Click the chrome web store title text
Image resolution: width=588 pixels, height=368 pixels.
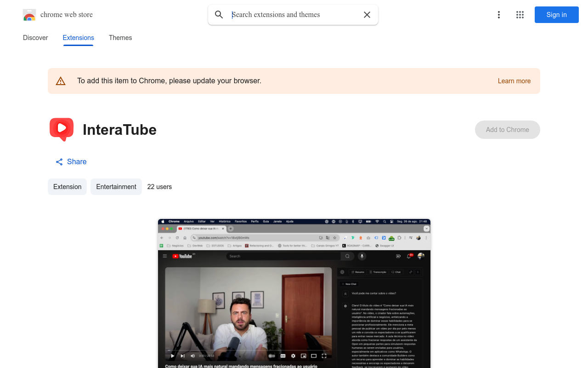tap(67, 15)
